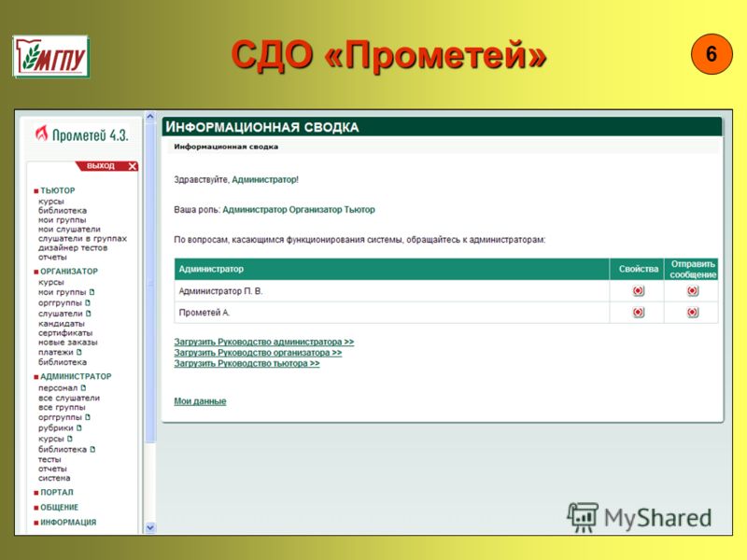Send message icon for Администратор П. В.
This screenshot has width=747, height=560.
click(x=692, y=290)
